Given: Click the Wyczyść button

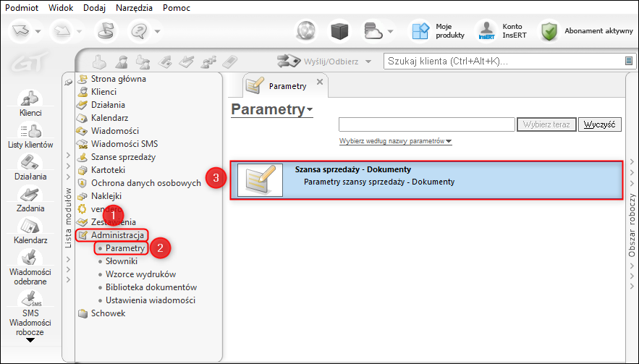Looking at the screenshot, I should click(x=599, y=124).
